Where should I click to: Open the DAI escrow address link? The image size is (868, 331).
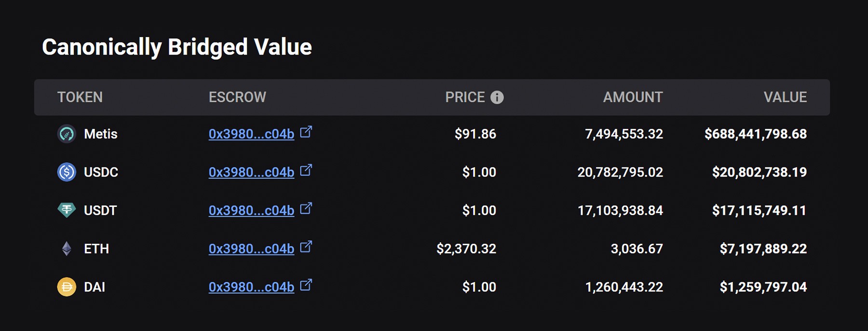[x=251, y=287]
